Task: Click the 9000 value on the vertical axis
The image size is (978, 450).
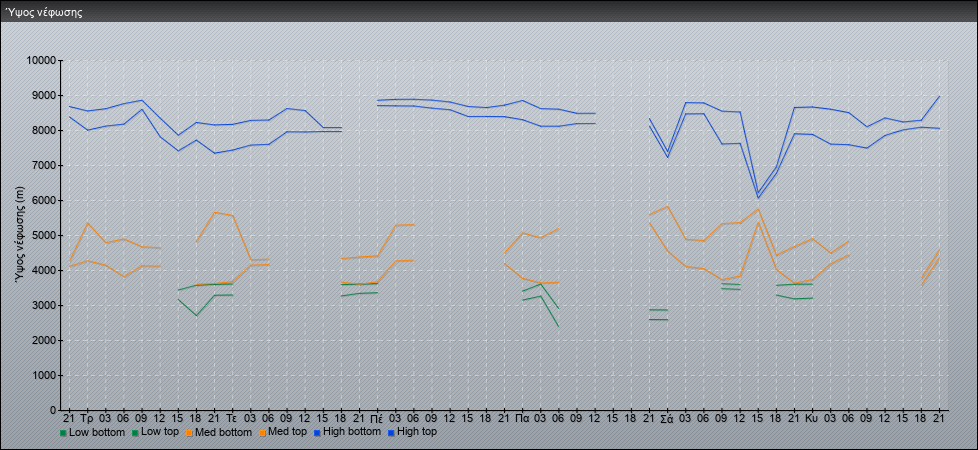Action: point(44,95)
